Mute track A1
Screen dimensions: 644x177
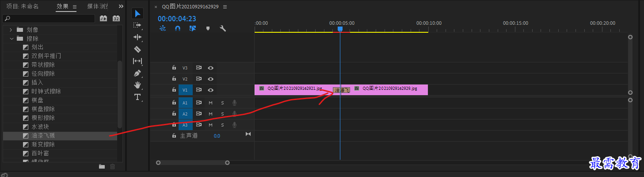tap(210, 103)
